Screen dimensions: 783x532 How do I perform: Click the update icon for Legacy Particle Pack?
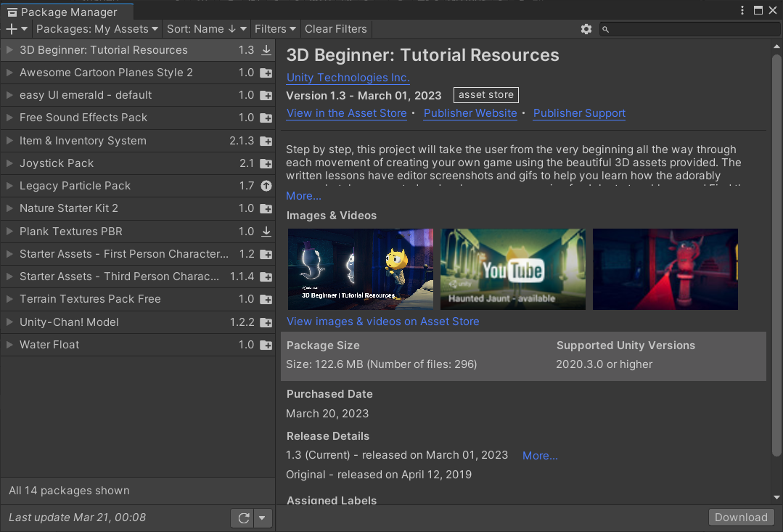(266, 186)
